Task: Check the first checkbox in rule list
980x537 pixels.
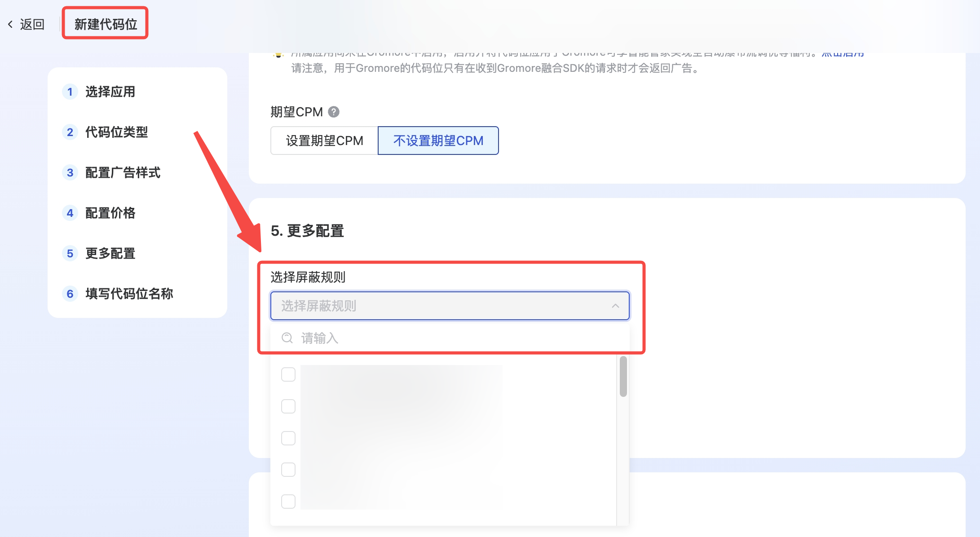Action: click(288, 374)
